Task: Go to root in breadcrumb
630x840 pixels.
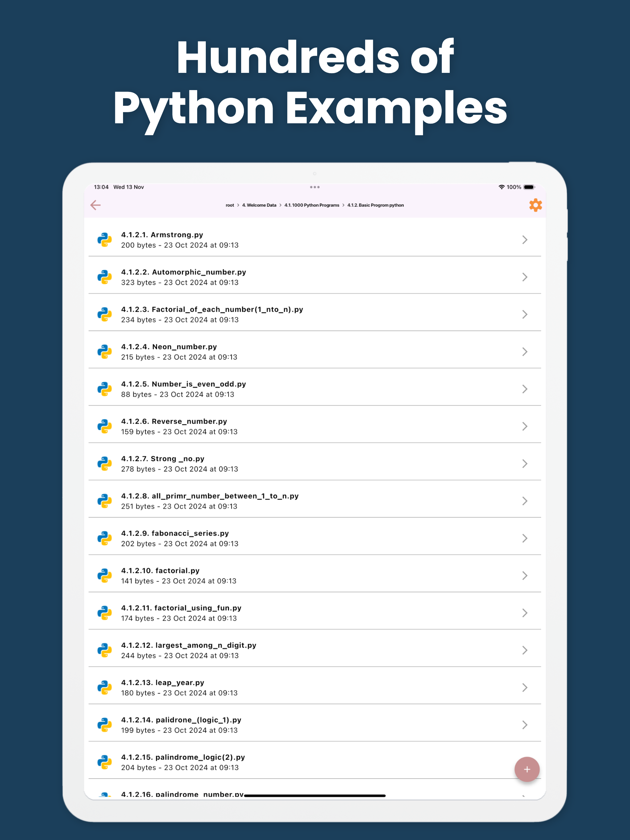Action: click(230, 205)
